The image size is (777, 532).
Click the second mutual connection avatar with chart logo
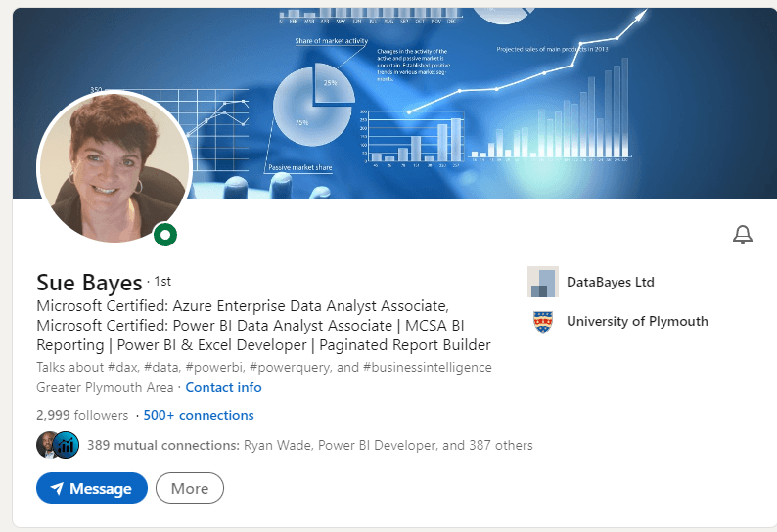pos(67,445)
